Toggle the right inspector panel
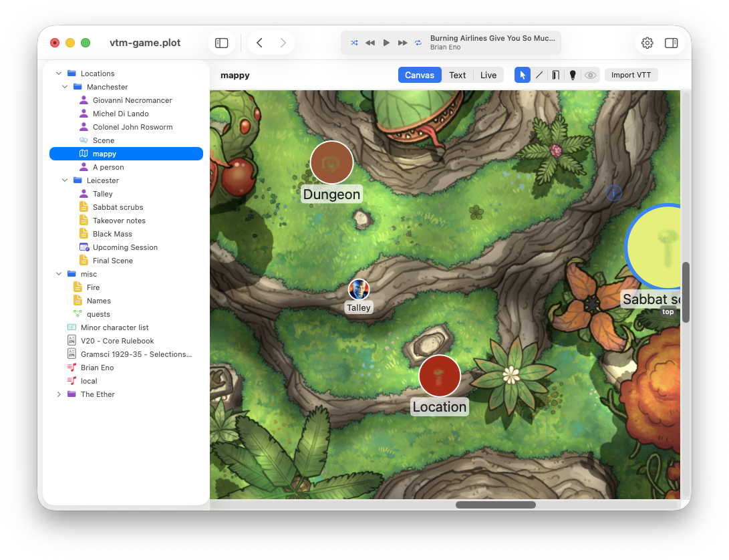The image size is (729, 560). point(671,43)
